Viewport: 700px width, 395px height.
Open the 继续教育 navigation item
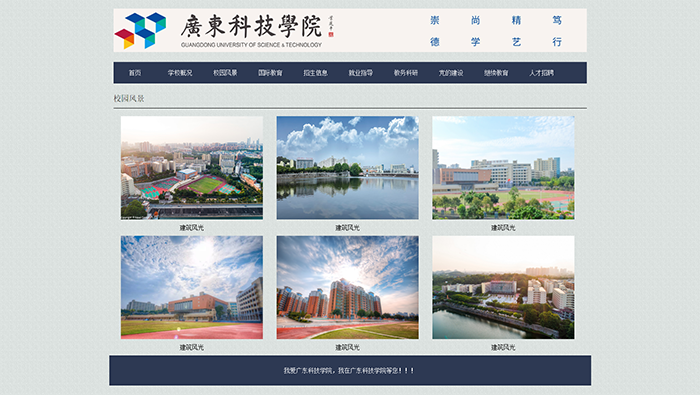click(x=496, y=73)
